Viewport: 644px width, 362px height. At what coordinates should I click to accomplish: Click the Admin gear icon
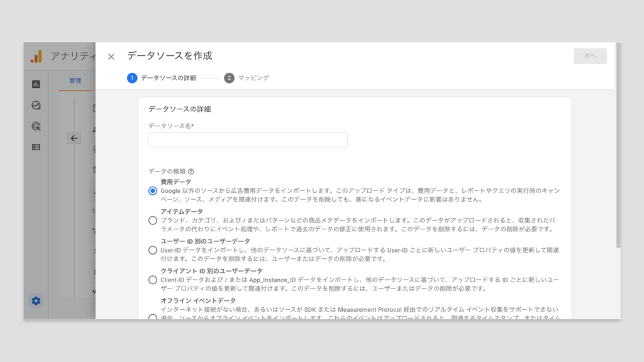pyautogui.click(x=36, y=301)
